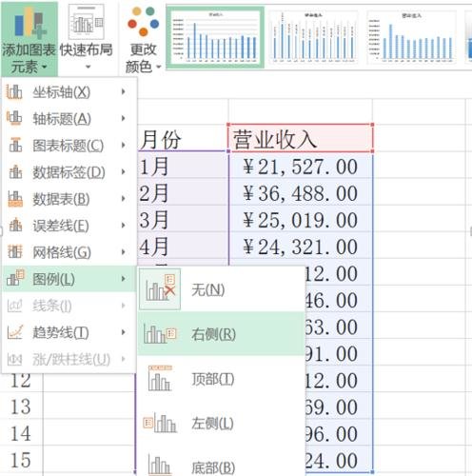Select the ¥21,527.00 cell
The width and height of the screenshot is (472, 476).
tap(300, 166)
